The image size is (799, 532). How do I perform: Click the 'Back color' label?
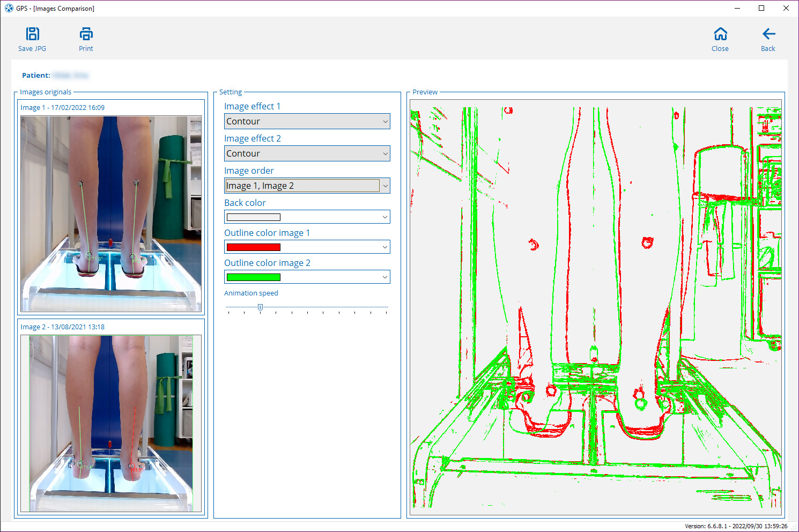pos(245,203)
